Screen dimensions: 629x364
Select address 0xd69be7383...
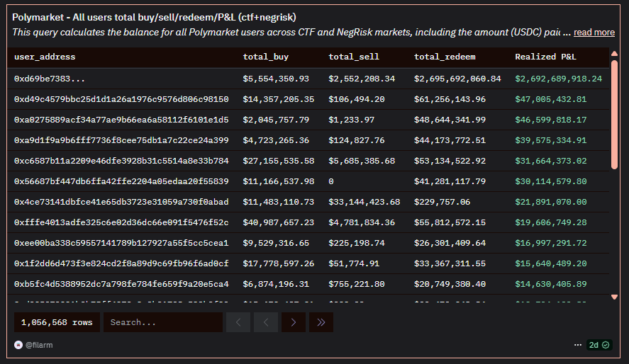click(50, 79)
